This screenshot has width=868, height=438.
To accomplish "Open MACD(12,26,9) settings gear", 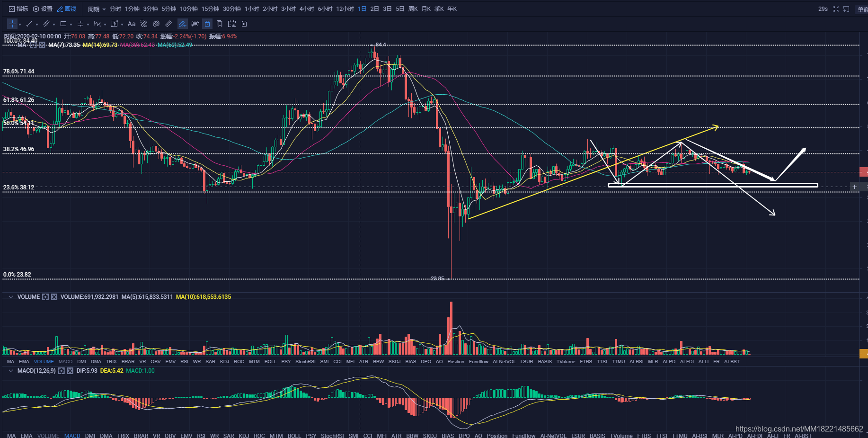I will [62, 371].
